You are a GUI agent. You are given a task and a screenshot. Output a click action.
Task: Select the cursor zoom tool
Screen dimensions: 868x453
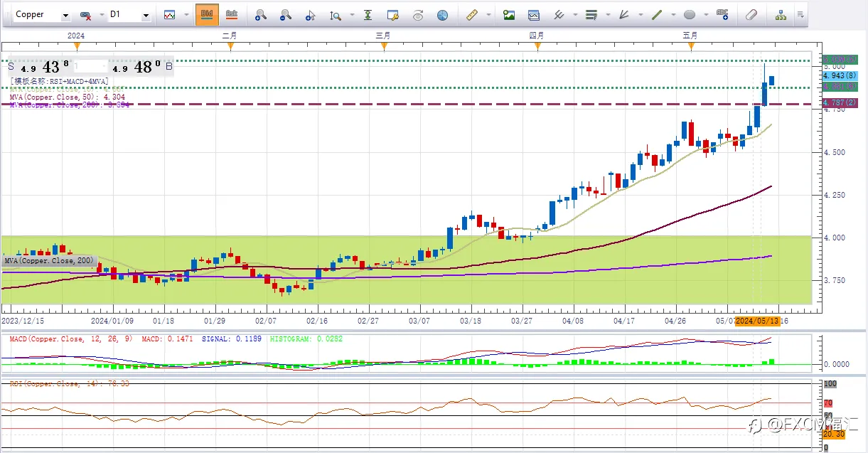click(310, 15)
